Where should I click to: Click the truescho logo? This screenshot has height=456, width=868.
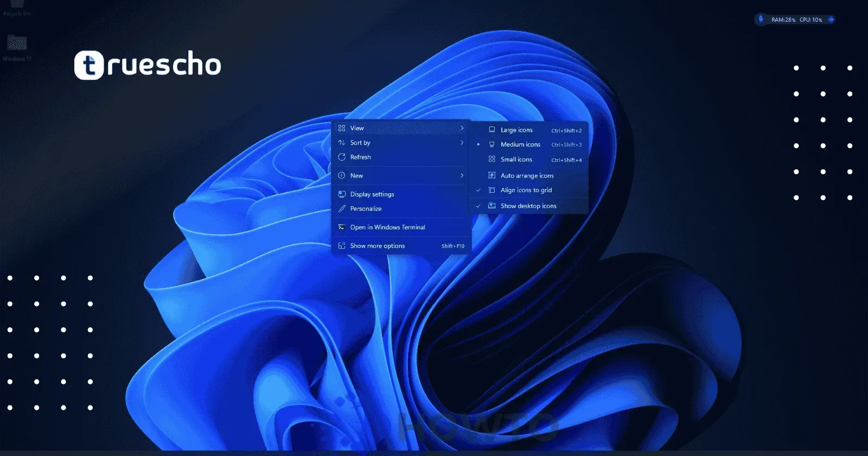pyautogui.click(x=148, y=65)
